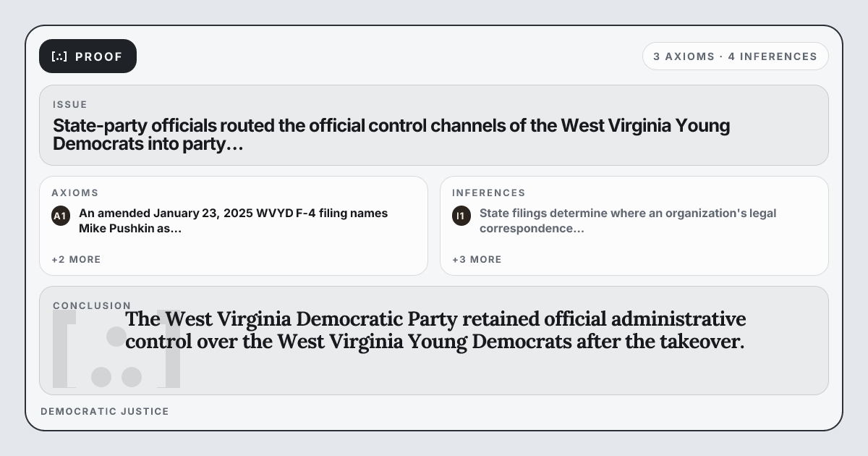Screen dimensions: 868x456
Task: Click the DEMOCRATIC JUSTICE footer label
Action: (105, 411)
